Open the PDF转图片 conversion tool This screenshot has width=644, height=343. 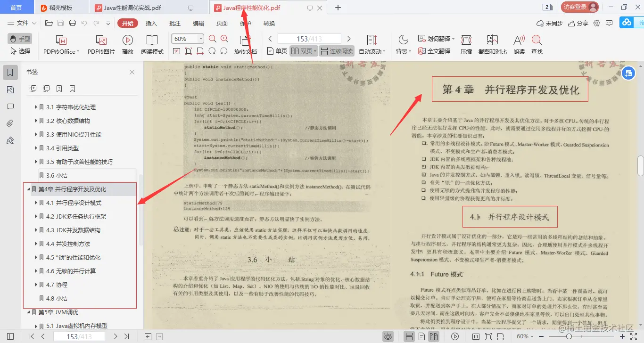click(102, 45)
